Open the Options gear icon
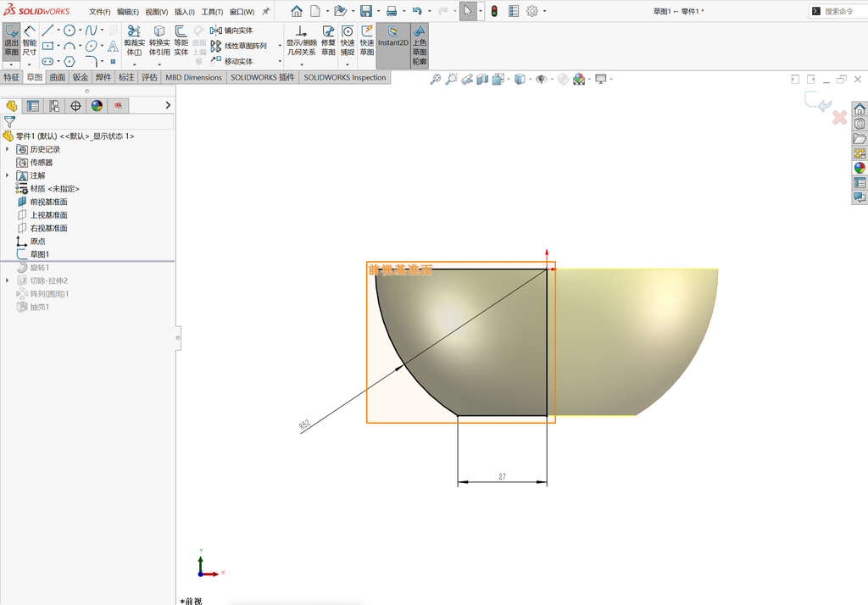This screenshot has height=605, width=868. tap(532, 11)
